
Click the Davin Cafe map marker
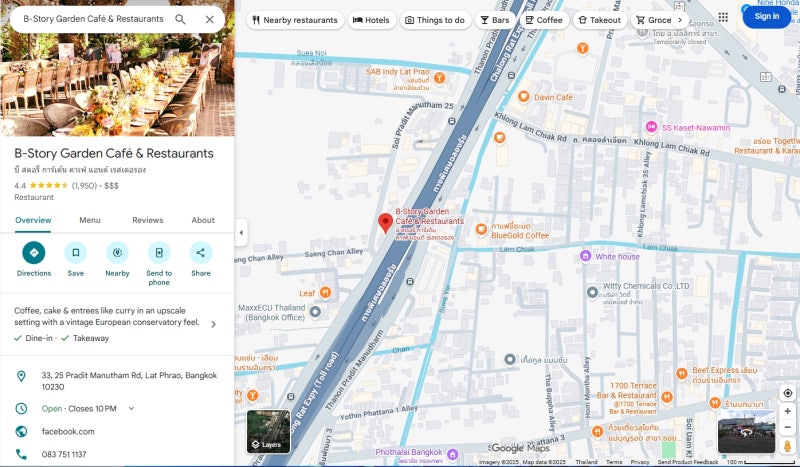[x=523, y=96]
